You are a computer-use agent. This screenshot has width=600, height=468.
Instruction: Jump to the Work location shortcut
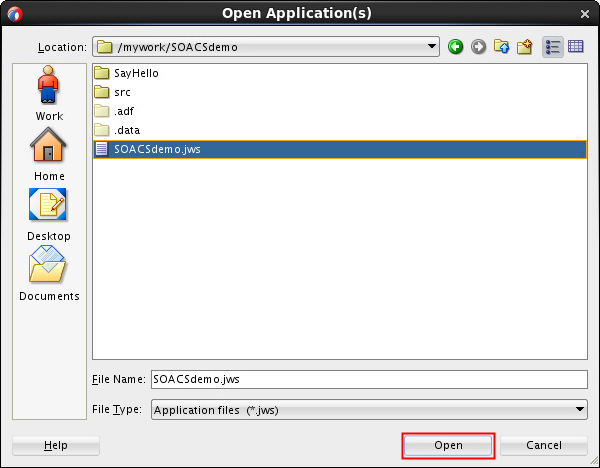click(x=49, y=93)
